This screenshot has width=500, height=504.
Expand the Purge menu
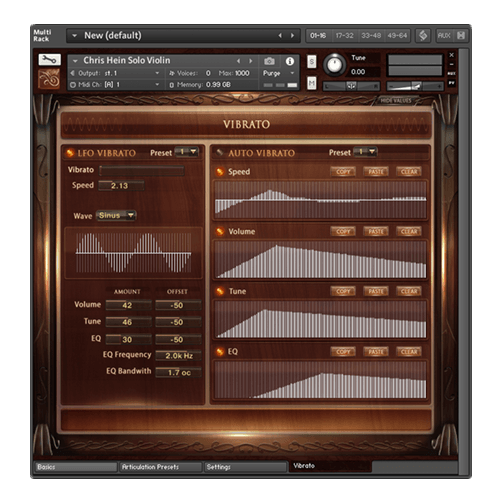point(279,73)
